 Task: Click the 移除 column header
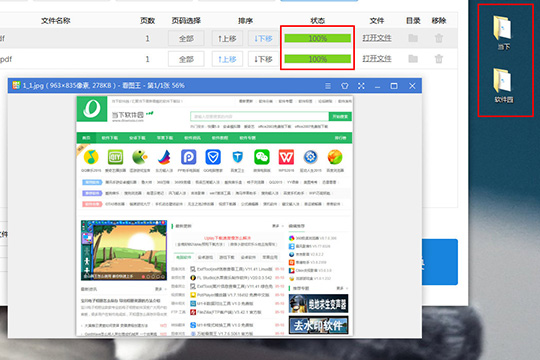click(x=439, y=21)
